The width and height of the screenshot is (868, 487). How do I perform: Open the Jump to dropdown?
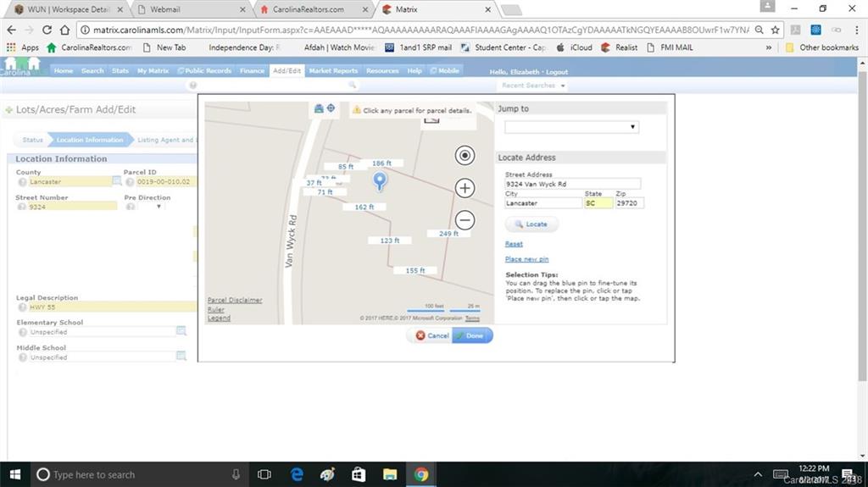coord(571,127)
